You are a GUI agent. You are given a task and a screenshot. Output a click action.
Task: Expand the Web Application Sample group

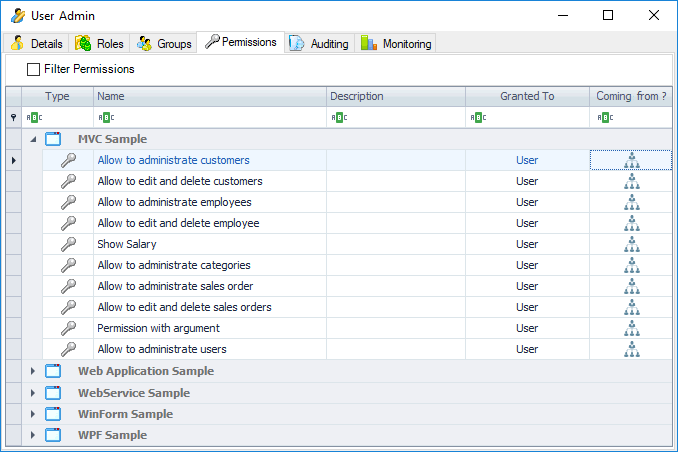coord(32,371)
